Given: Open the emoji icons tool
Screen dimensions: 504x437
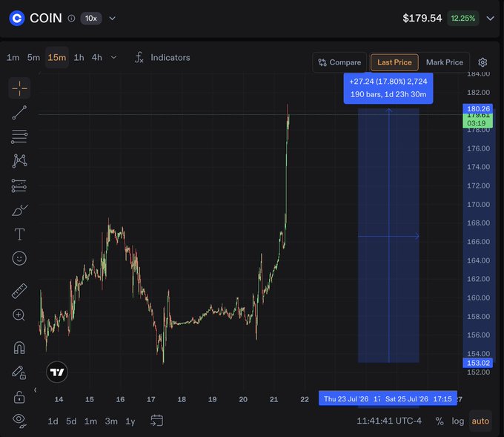Looking at the screenshot, I should [x=19, y=258].
